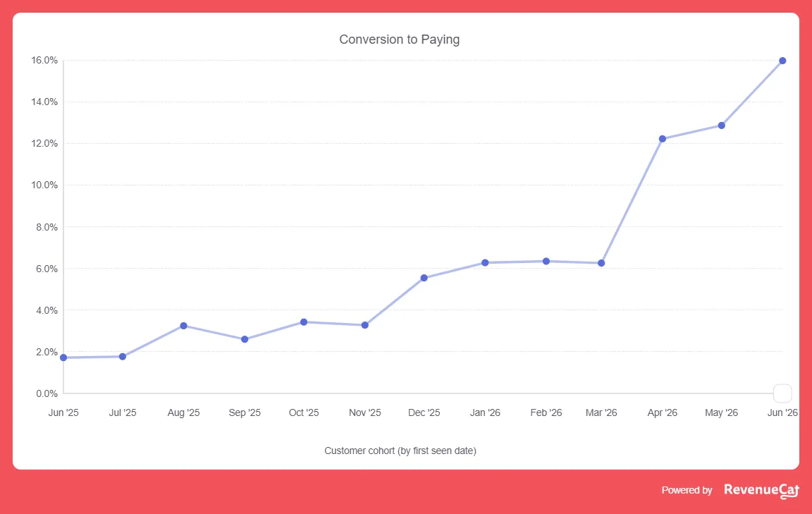812x514 pixels.
Task: Click the 0.0% y-axis label
Action: click(x=47, y=394)
